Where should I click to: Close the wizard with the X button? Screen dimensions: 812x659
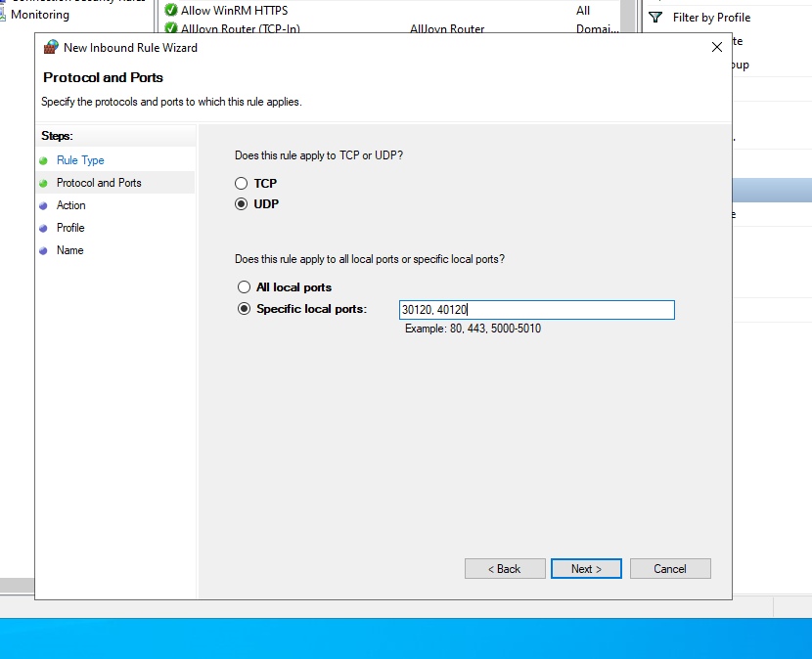click(717, 47)
